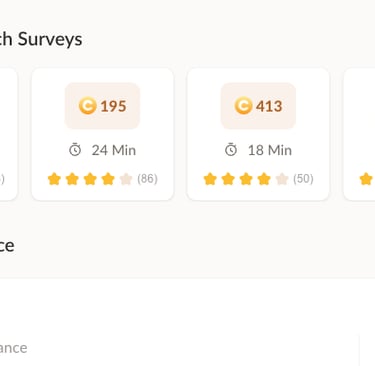Open the partially visible survey card at left
The height and width of the screenshot is (366, 375).
point(8,134)
